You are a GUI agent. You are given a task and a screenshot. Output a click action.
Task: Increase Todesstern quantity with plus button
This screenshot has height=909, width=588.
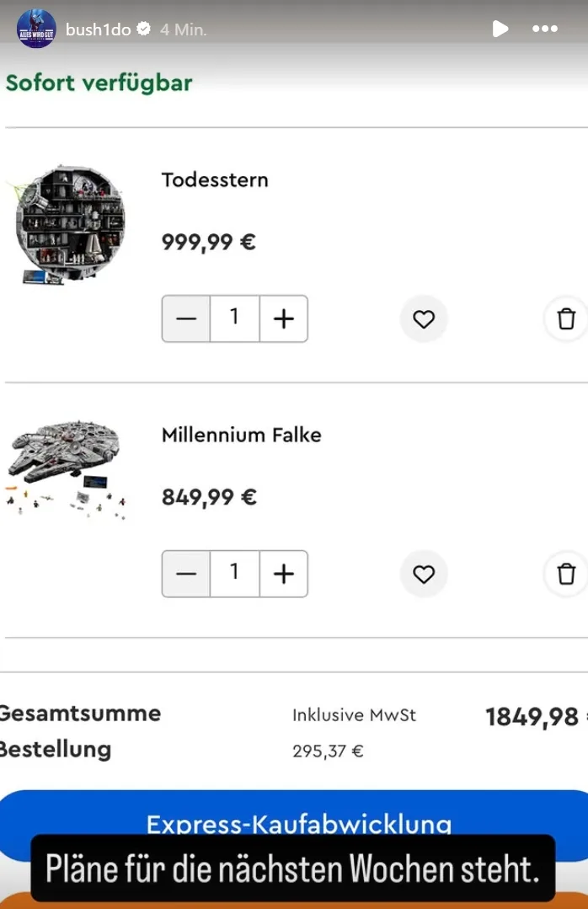tap(284, 319)
